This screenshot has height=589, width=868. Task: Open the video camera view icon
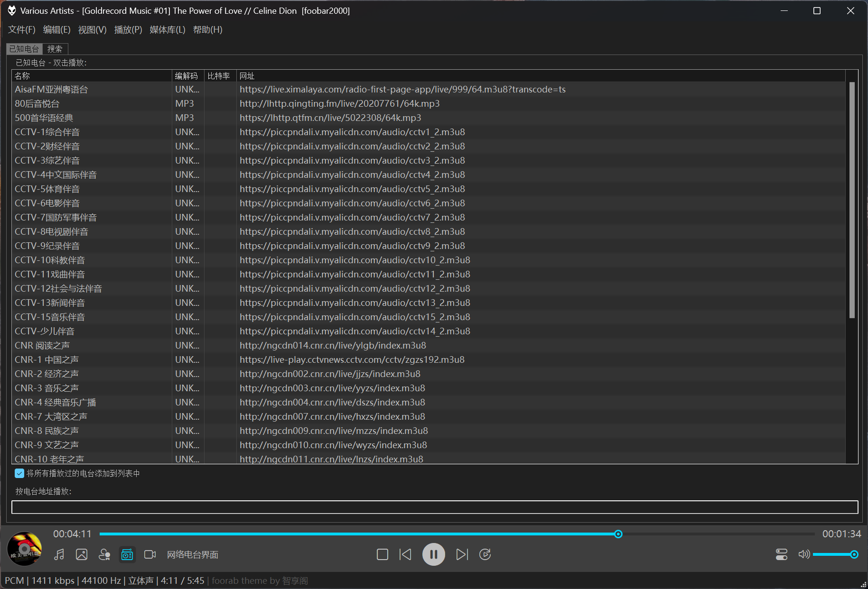tap(150, 554)
